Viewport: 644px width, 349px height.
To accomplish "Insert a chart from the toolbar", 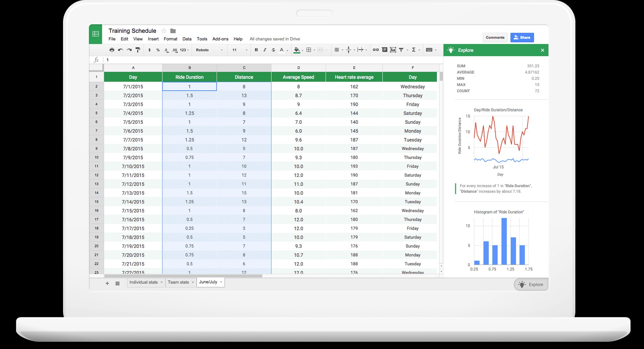I will click(393, 50).
